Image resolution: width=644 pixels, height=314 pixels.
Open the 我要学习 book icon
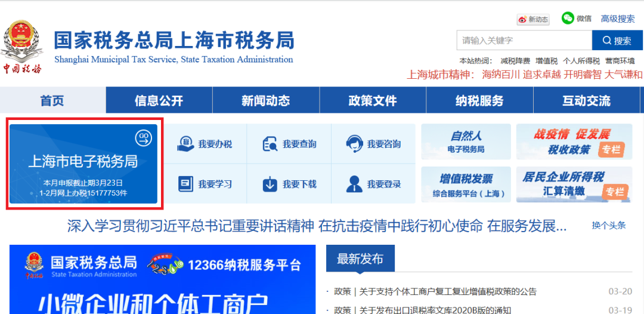[x=186, y=184]
